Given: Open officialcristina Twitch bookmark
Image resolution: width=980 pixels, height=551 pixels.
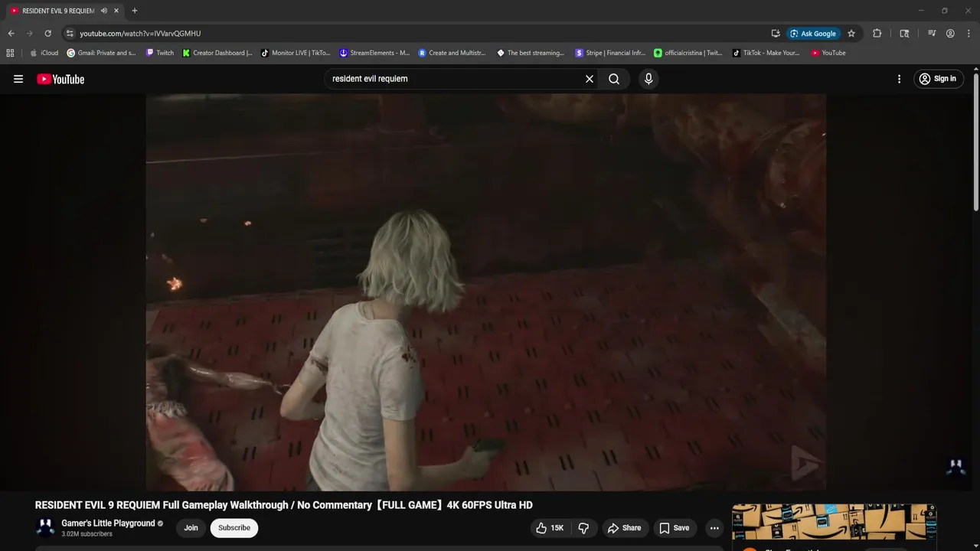Looking at the screenshot, I should pyautogui.click(x=688, y=53).
